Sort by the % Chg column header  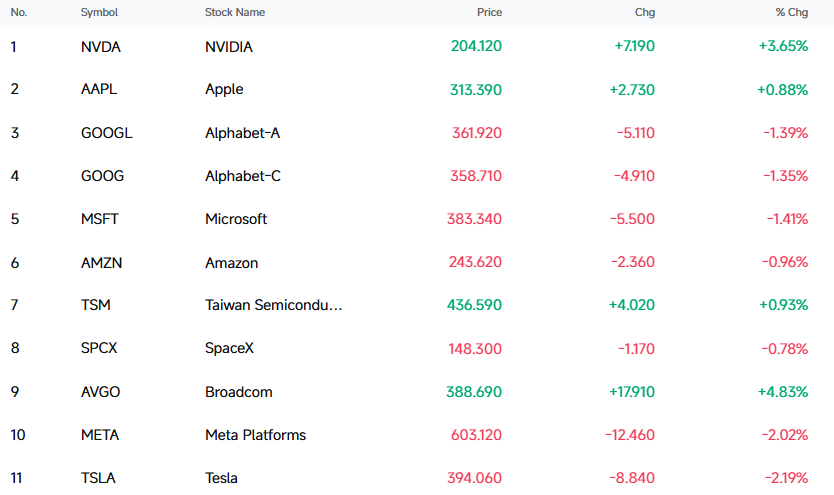pyautogui.click(x=791, y=12)
